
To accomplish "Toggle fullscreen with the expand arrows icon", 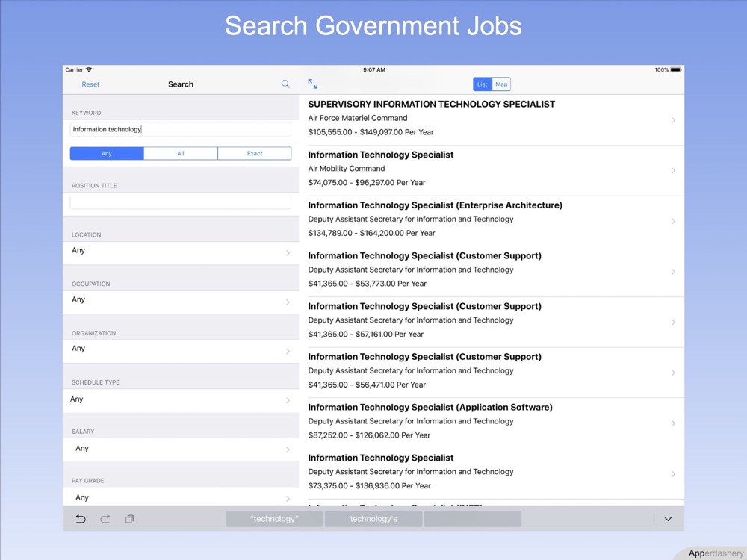I will tap(312, 84).
